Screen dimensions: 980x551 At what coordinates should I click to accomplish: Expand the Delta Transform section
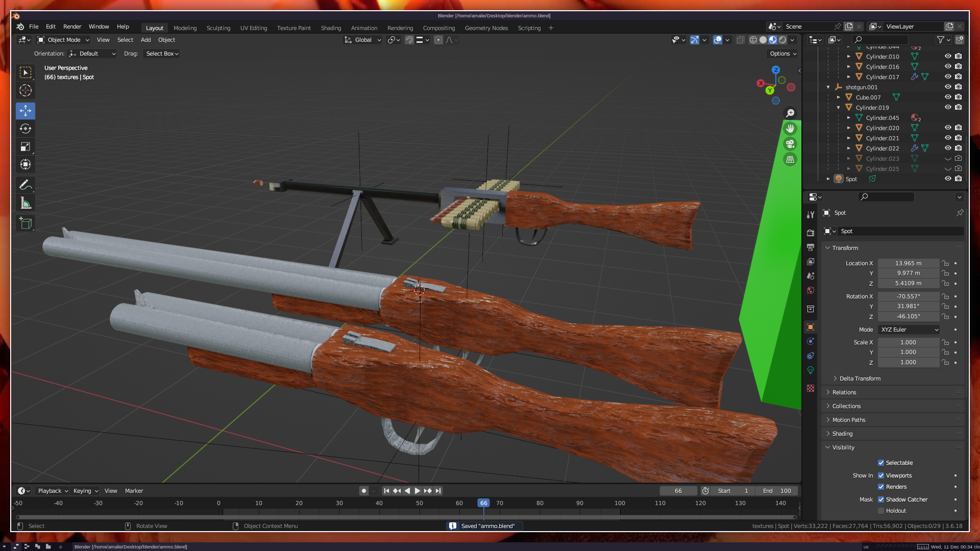click(860, 379)
